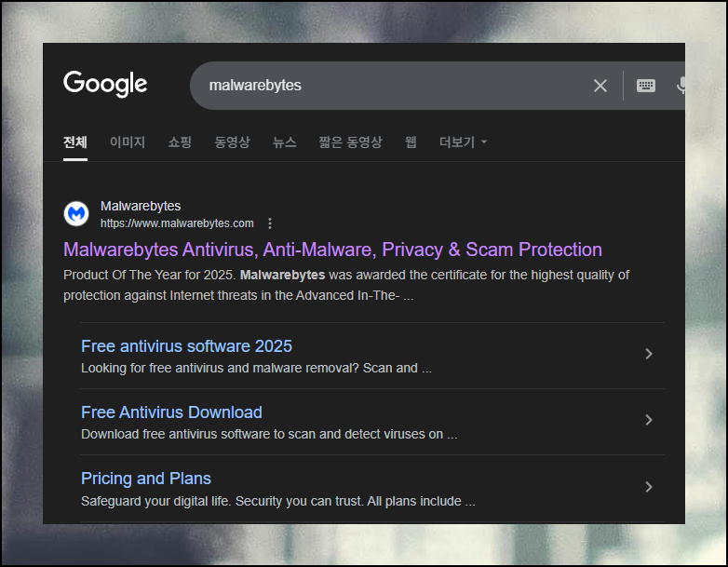728x567 pixels.
Task: Open Free Antivirus Download link
Action: (x=171, y=412)
